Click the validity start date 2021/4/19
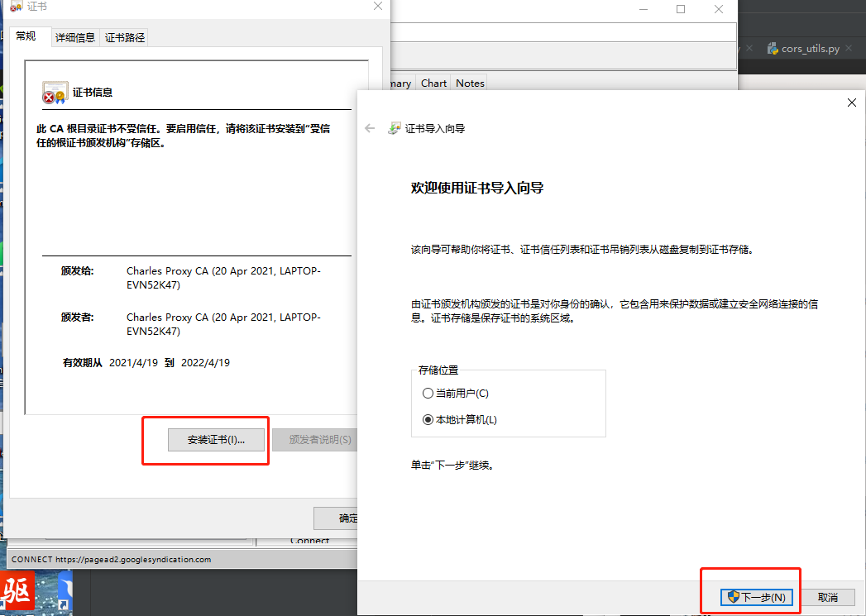The image size is (866, 616). (x=134, y=363)
